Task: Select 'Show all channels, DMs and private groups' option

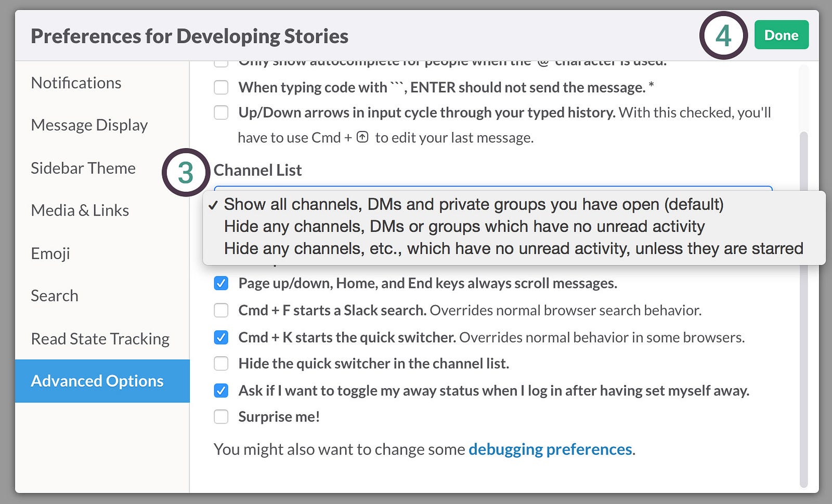Action: click(473, 204)
